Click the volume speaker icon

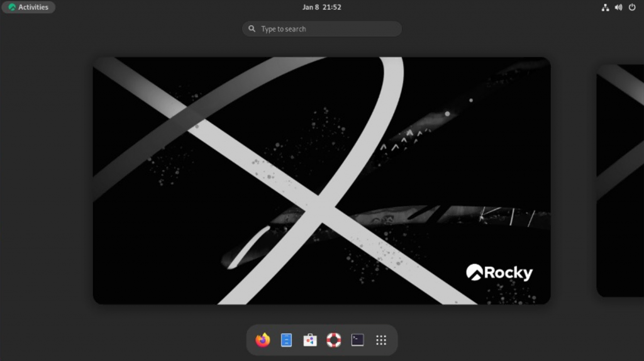(x=618, y=8)
